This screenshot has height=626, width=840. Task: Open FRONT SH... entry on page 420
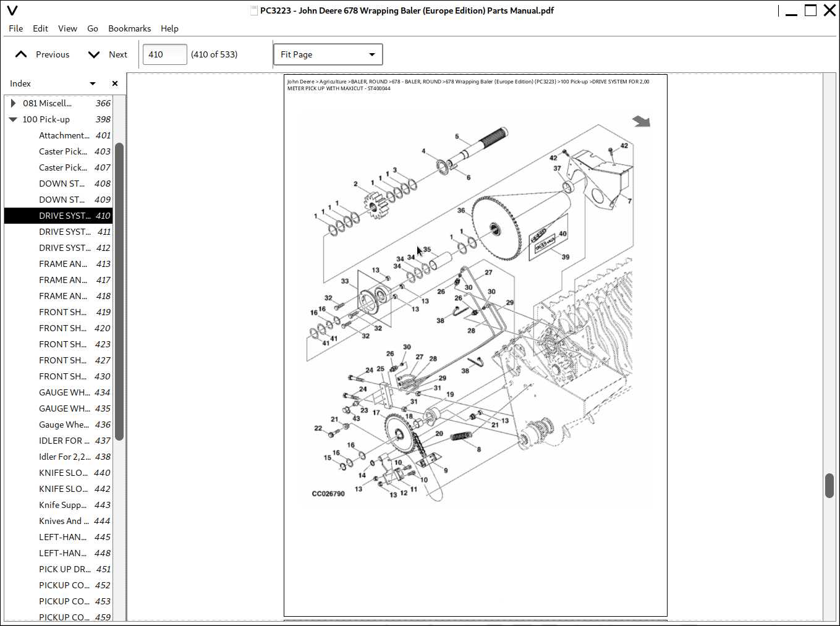pyautogui.click(x=59, y=328)
